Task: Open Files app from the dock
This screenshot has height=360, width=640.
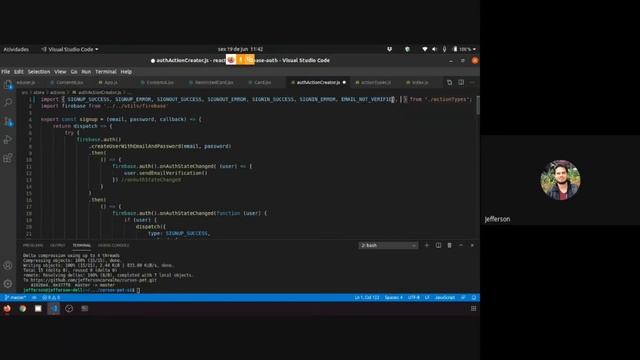Action: click(x=38, y=309)
